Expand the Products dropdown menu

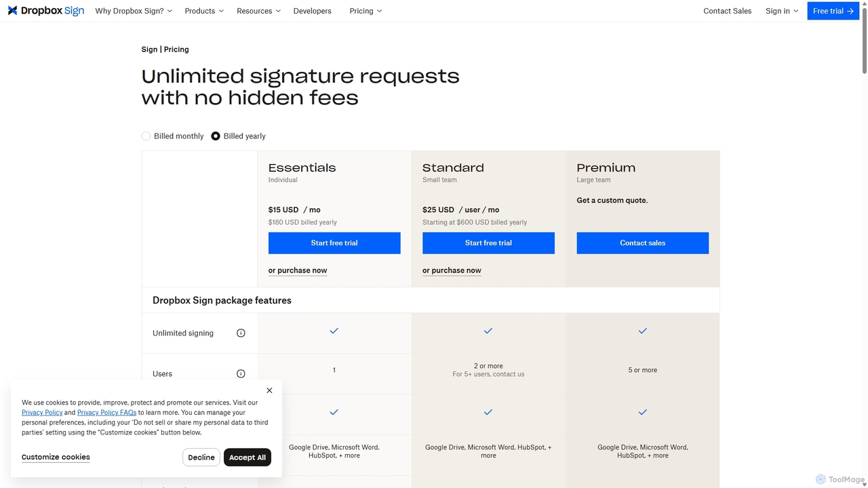[204, 11]
